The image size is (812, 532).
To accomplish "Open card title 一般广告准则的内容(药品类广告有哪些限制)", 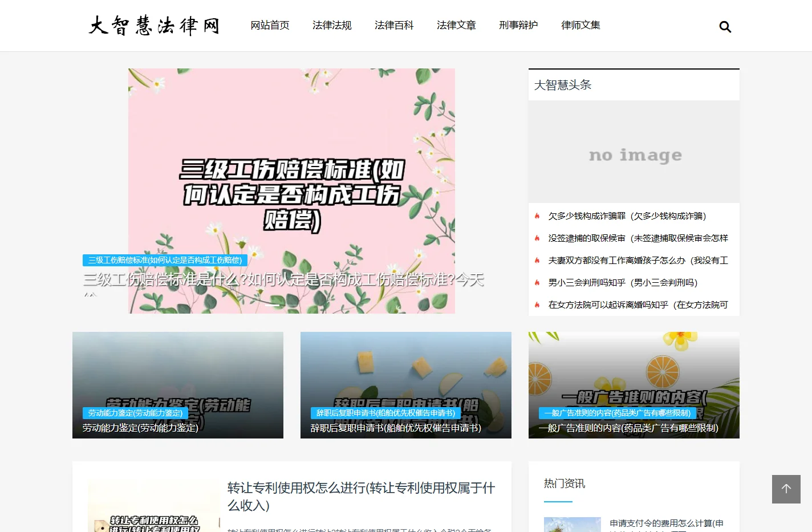I will coord(628,428).
